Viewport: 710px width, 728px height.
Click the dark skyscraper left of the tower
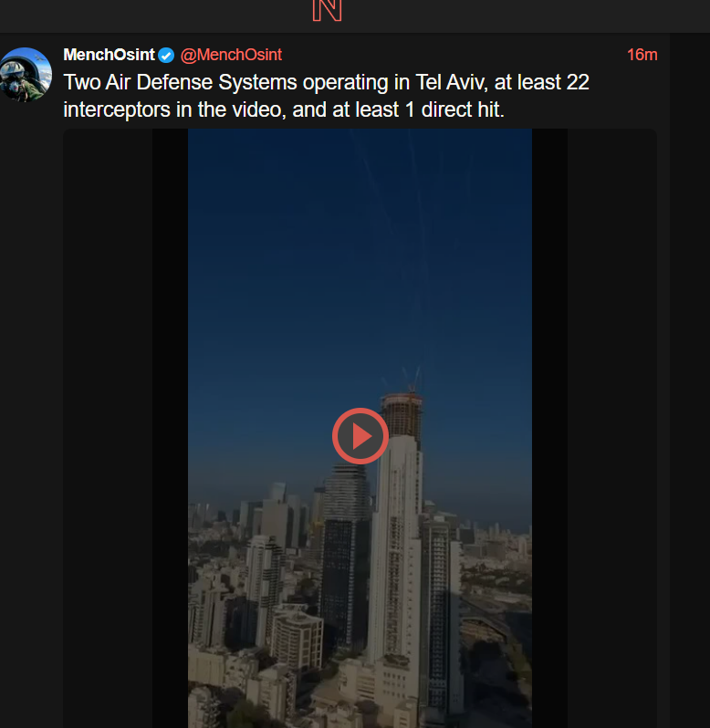(346, 557)
